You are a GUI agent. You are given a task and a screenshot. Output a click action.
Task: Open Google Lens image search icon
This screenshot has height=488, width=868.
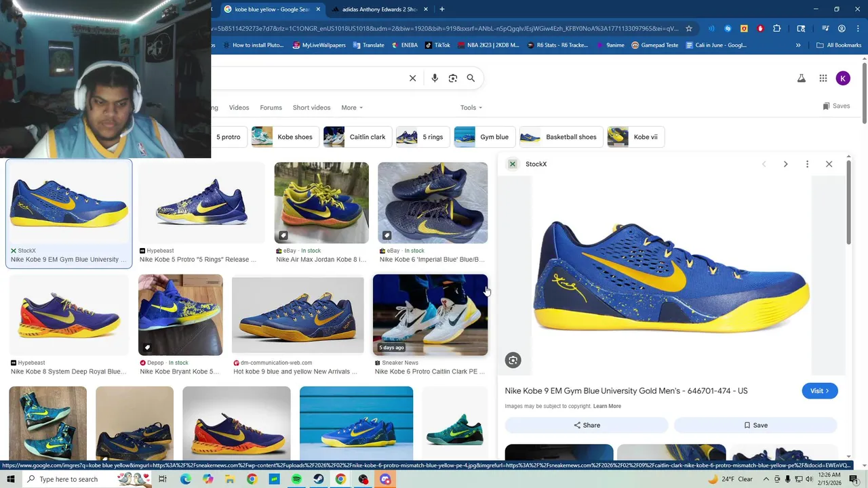coord(453,78)
